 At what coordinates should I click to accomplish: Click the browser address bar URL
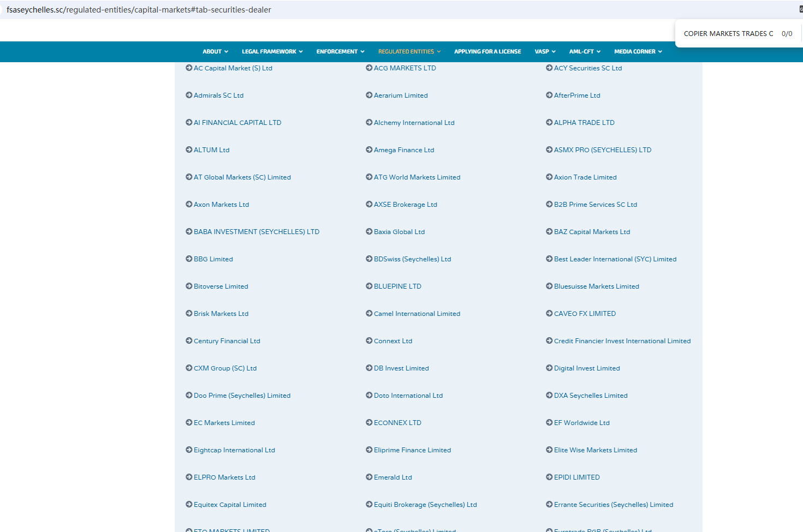click(139, 10)
